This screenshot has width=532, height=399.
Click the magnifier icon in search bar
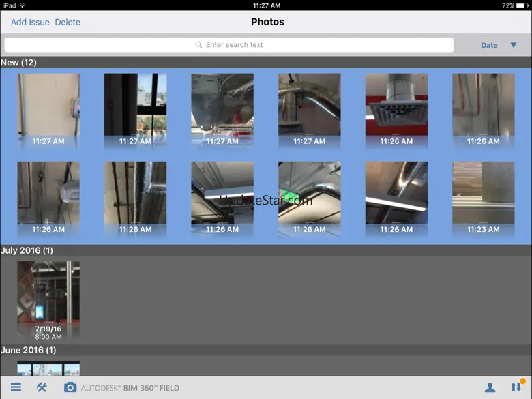point(198,45)
